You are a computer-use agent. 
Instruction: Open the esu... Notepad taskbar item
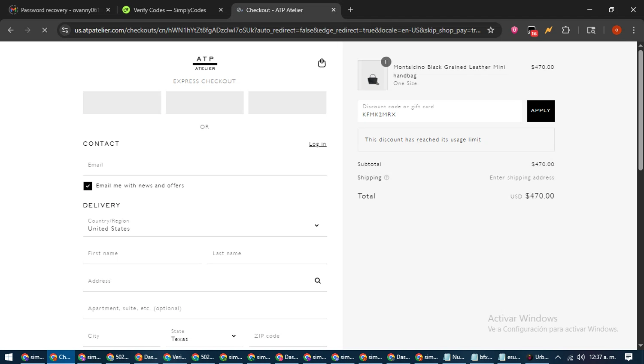510,357
